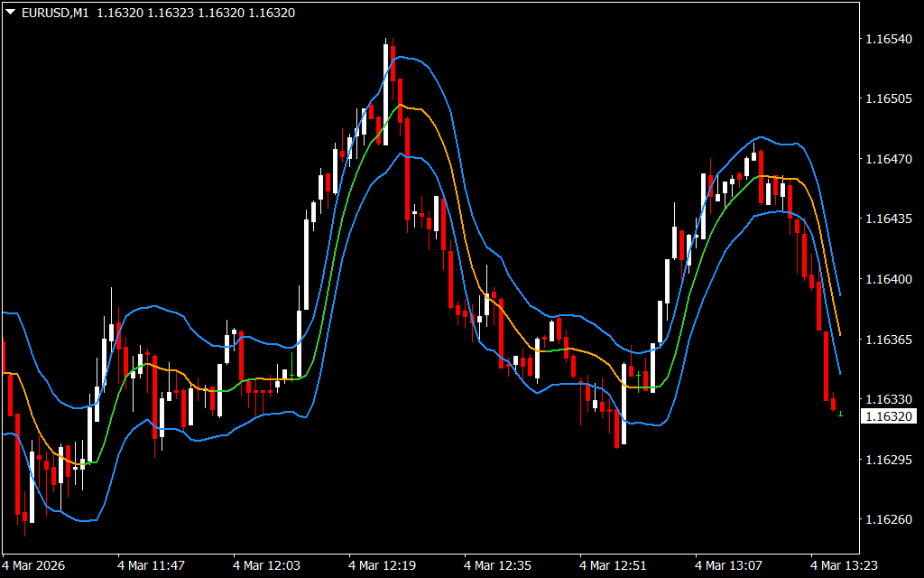Screen dimensions: 924x578
Task: Pick the 4 Mar 12:35 time label
Action: 497,565
